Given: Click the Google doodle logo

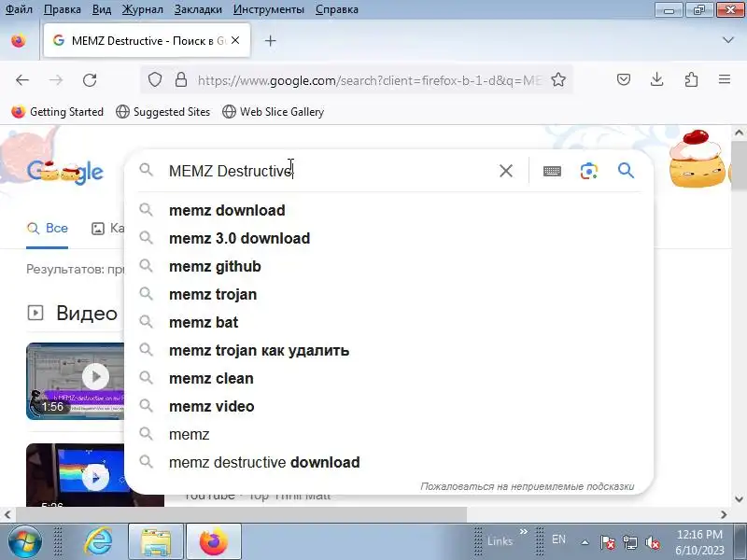Looking at the screenshot, I should (x=64, y=172).
